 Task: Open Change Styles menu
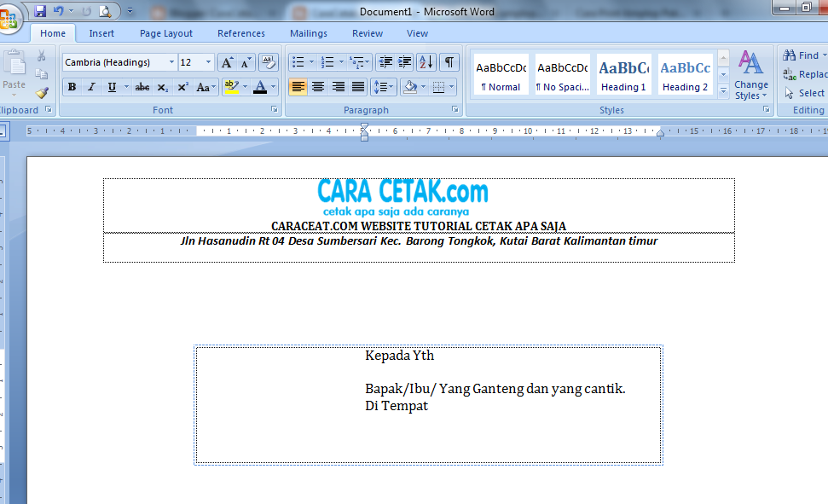point(750,75)
